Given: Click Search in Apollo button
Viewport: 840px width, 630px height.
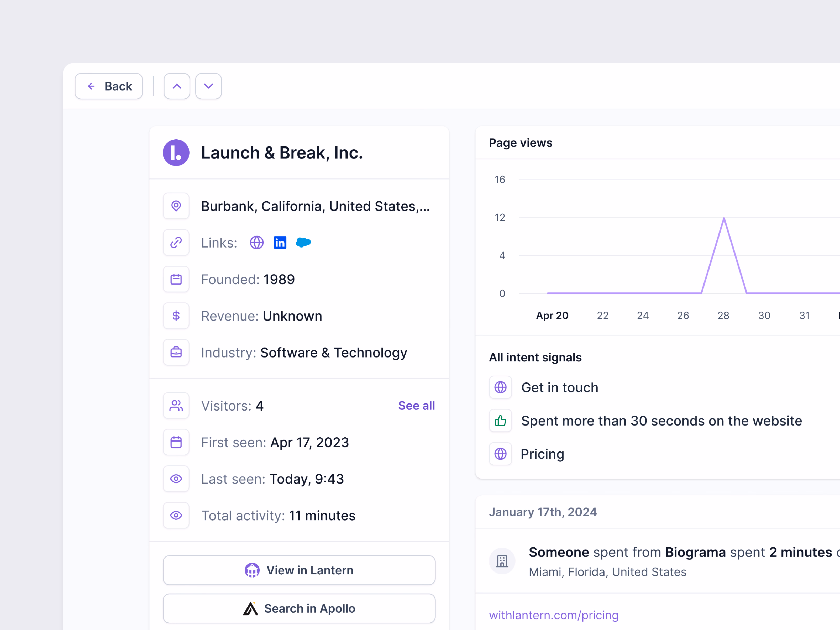Looking at the screenshot, I should [299, 608].
